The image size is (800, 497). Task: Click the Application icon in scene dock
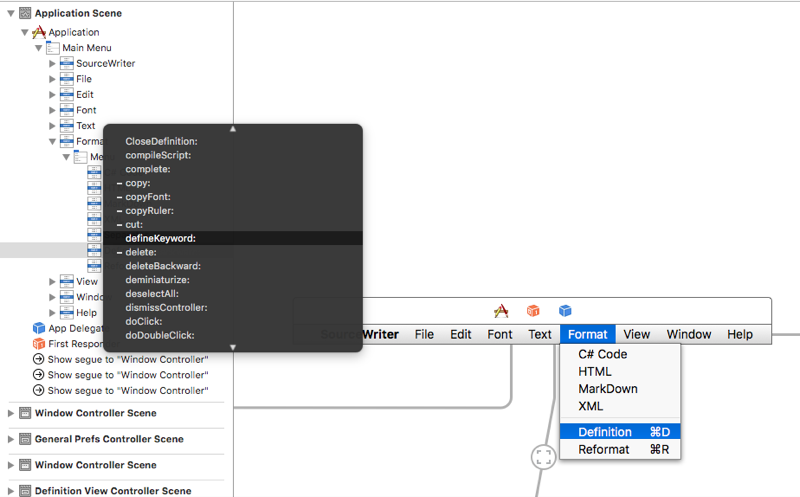point(502,311)
